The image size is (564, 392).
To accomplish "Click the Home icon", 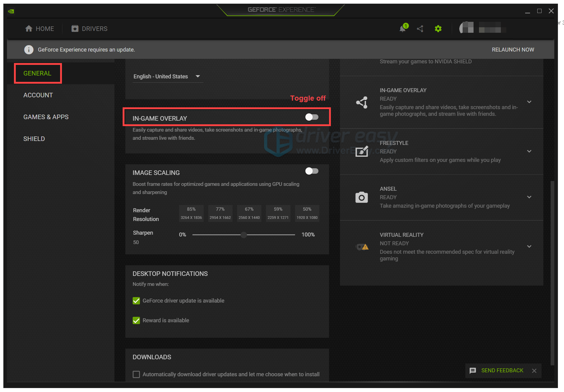I will [29, 28].
